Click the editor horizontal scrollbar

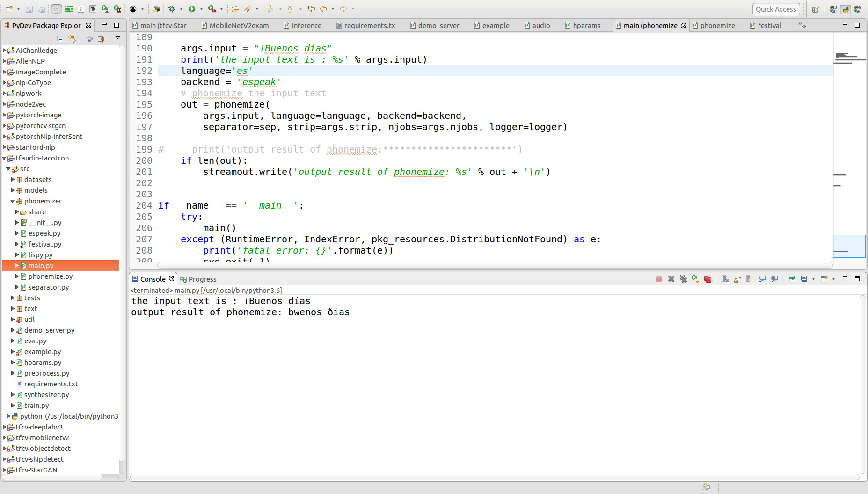[494, 265]
